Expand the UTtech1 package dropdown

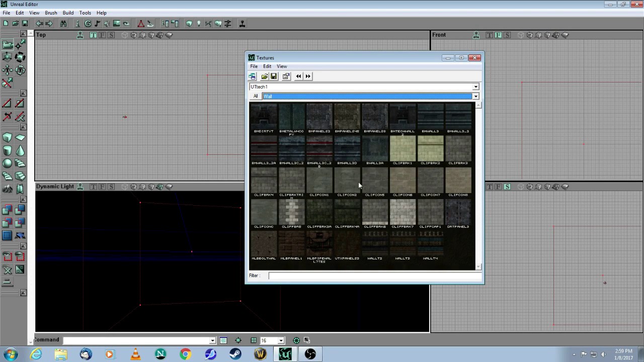click(x=475, y=87)
